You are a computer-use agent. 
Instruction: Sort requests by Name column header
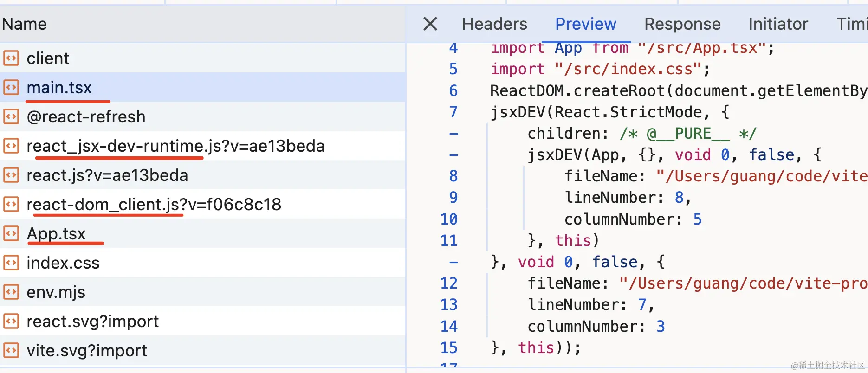click(24, 24)
